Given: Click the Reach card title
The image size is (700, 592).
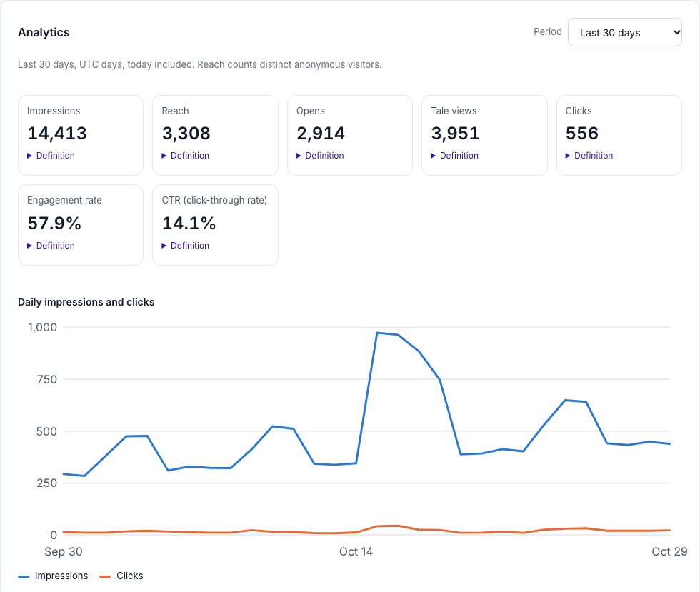Looking at the screenshot, I should pos(175,111).
